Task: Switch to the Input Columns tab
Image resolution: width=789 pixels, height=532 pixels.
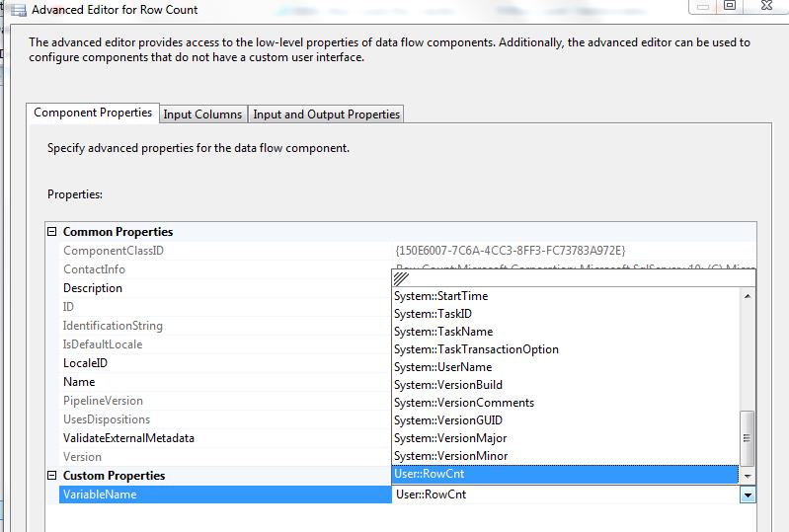Action: (x=202, y=114)
